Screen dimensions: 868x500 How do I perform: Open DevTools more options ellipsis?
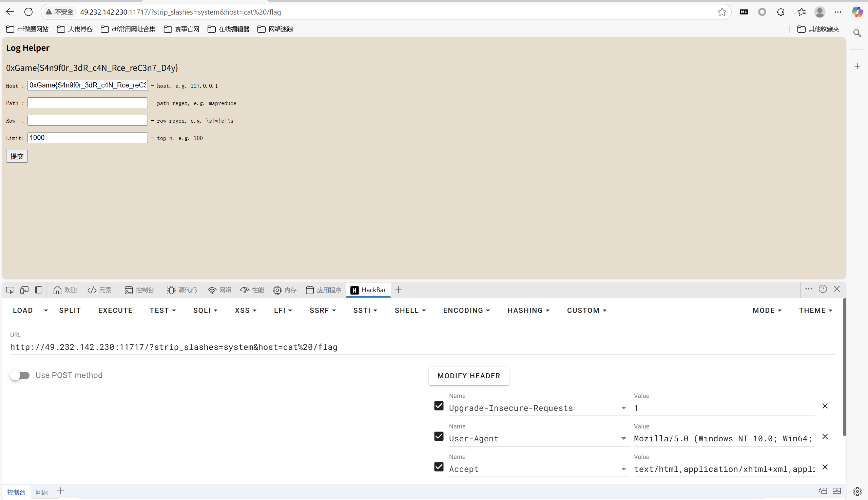[809, 289]
